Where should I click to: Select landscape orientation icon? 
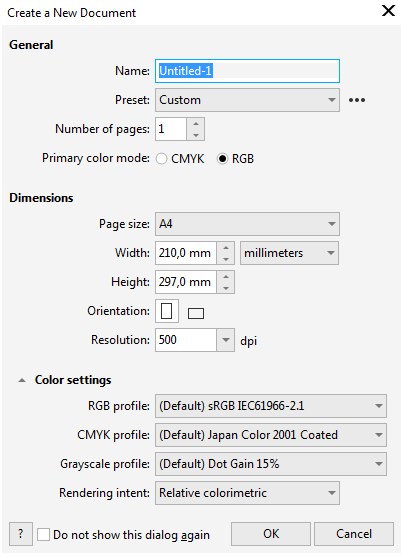[x=196, y=313]
